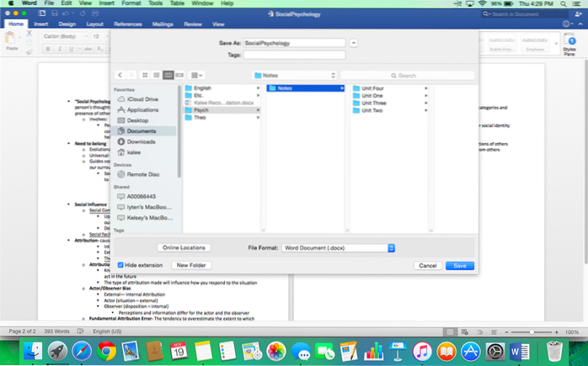Open the item arrangement dropdown
This screenshot has height=366, width=588.
198,75
